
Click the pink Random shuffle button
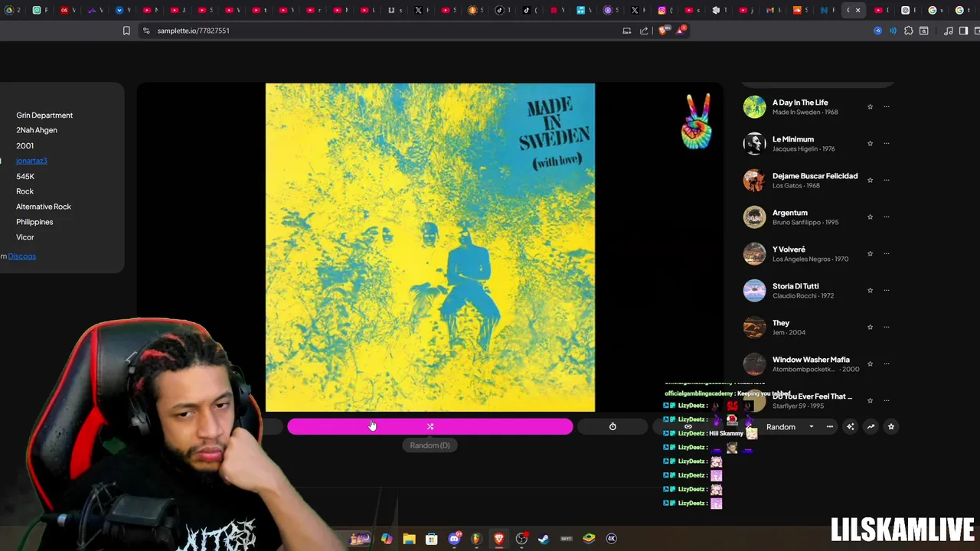tap(430, 426)
